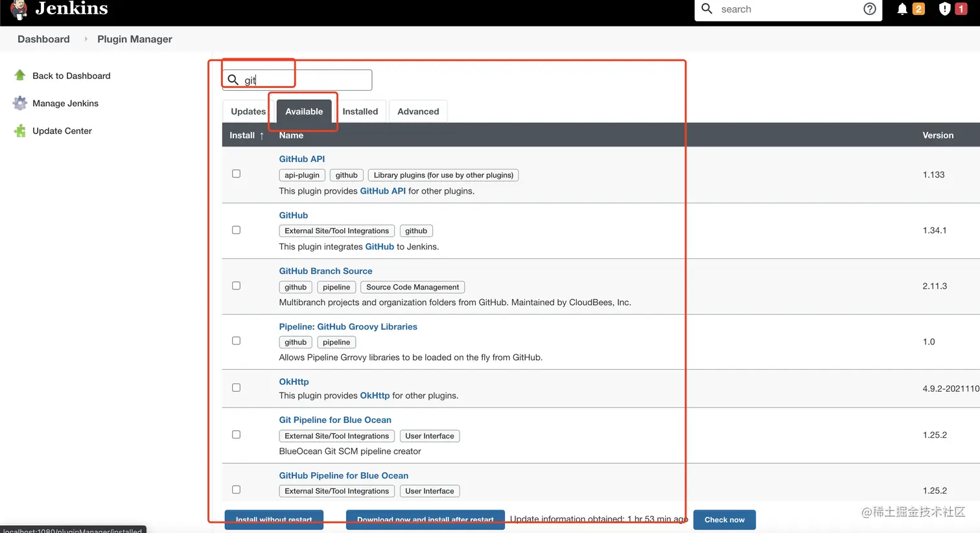Click the breadcrumb separator arrow after Dashboard

86,39
